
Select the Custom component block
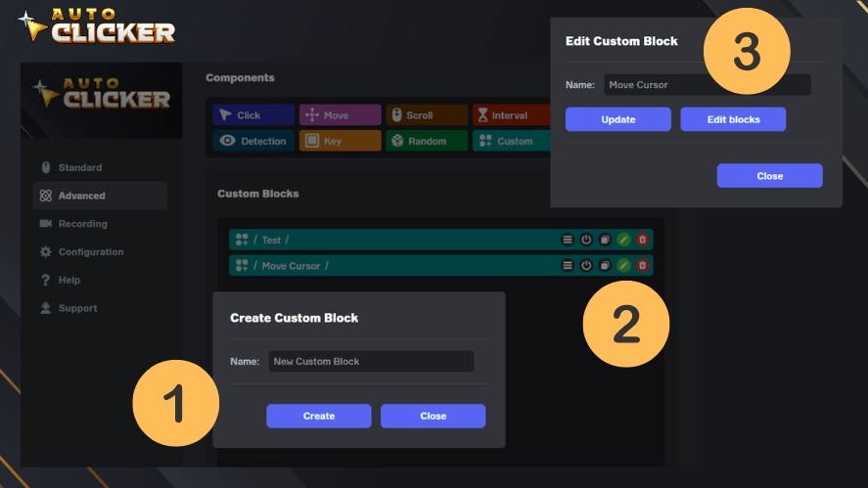click(512, 141)
